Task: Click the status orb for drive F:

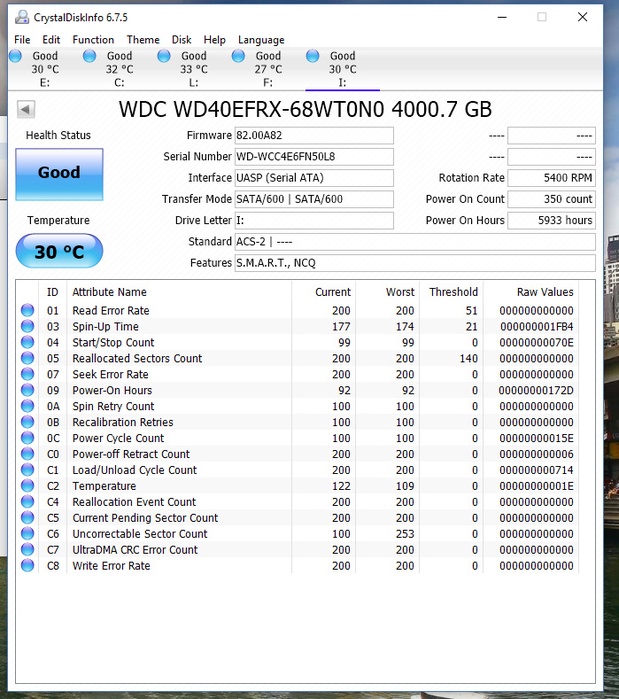Action: click(238, 56)
